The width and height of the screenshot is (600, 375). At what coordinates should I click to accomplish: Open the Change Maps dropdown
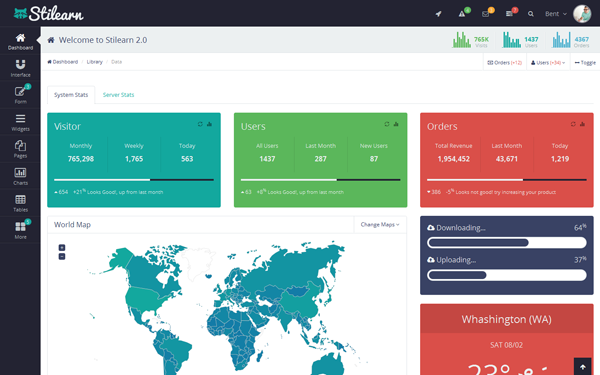coord(380,225)
